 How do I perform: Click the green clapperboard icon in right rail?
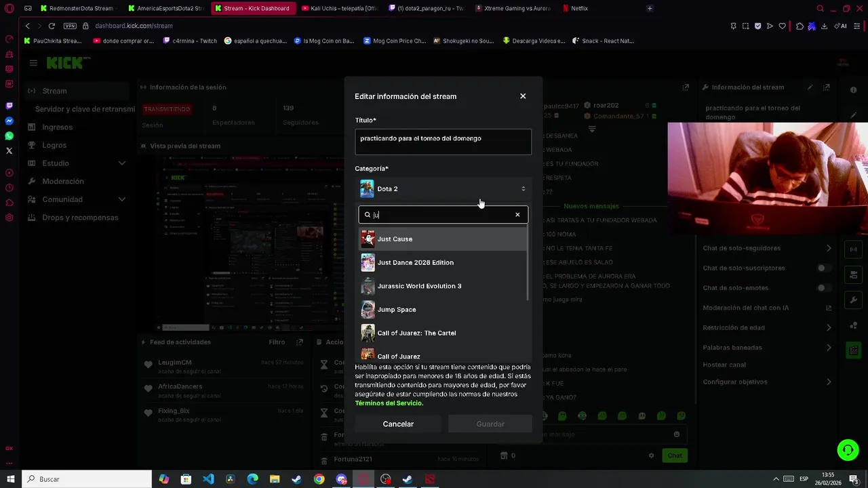click(853, 350)
